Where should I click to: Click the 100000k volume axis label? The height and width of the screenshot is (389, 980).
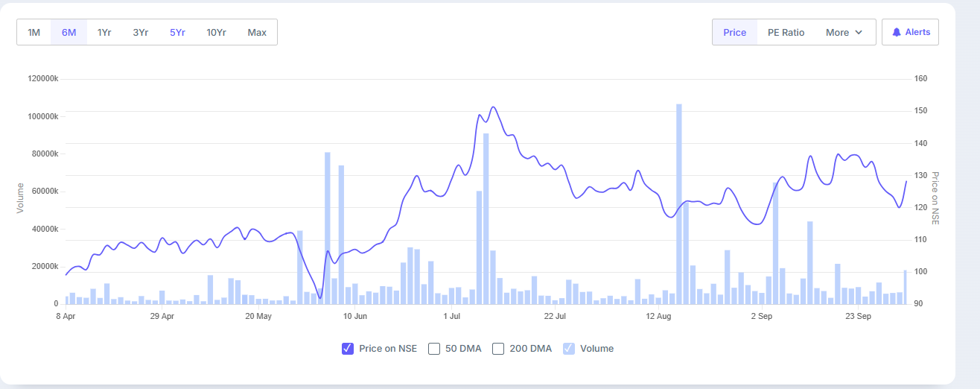(x=42, y=117)
